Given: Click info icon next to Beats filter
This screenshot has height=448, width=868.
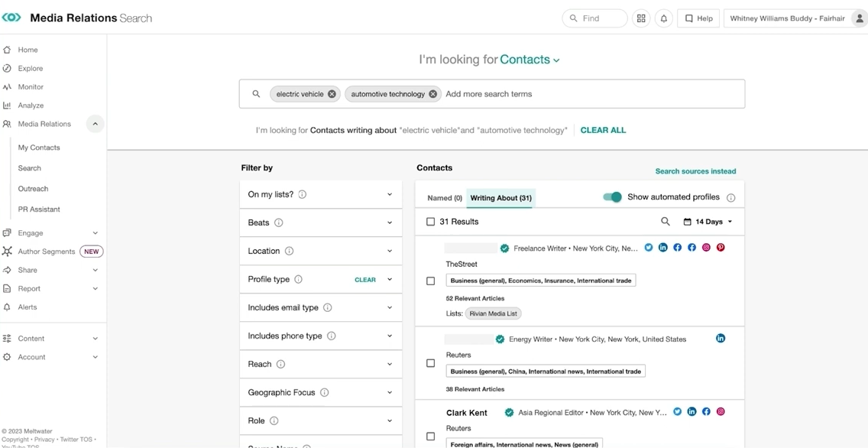Looking at the screenshot, I should click(279, 222).
